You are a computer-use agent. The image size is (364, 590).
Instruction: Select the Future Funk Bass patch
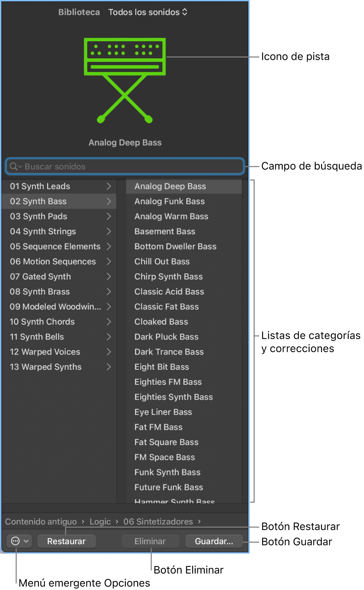(x=169, y=487)
